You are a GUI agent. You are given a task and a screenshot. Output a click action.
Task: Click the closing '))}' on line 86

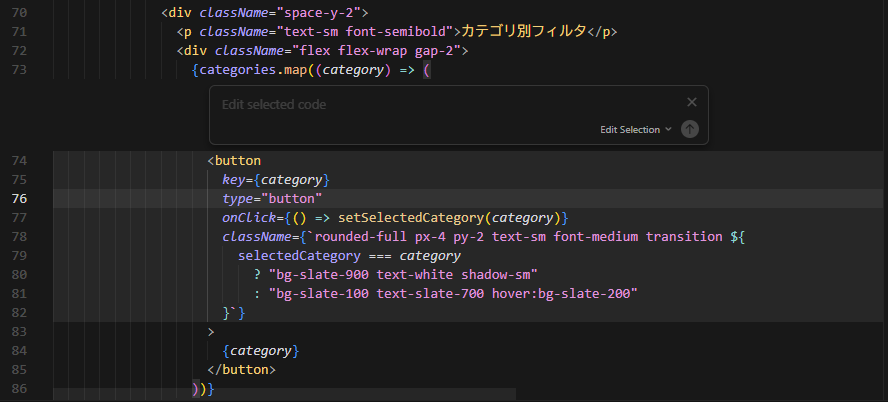click(203, 389)
